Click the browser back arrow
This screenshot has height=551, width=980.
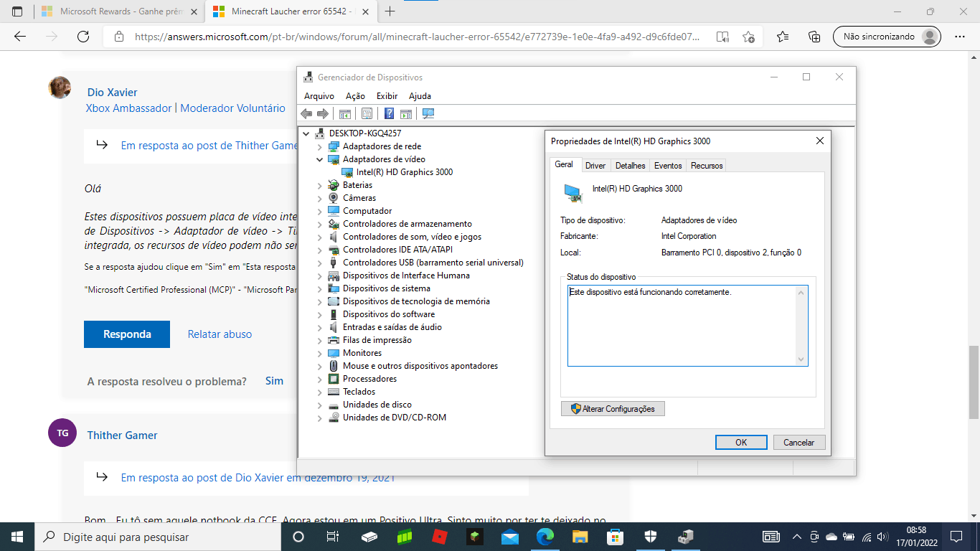click(20, 37)
